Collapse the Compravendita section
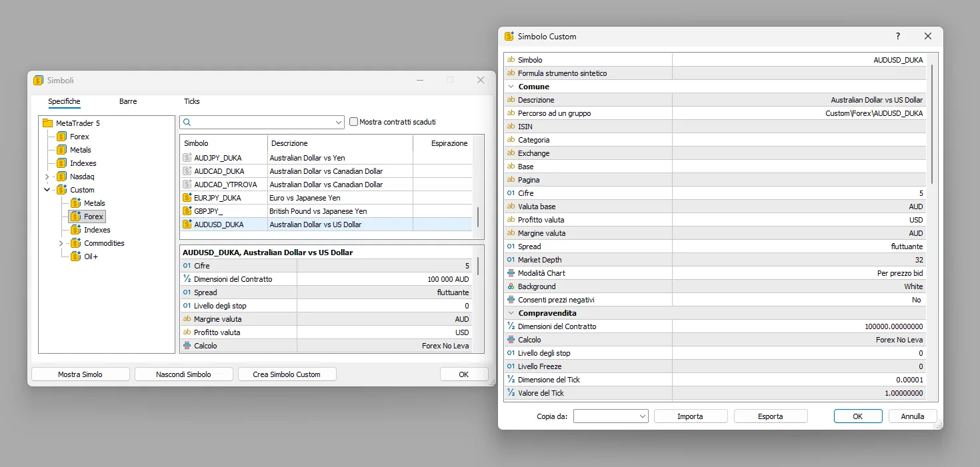 tap(511, 313)
